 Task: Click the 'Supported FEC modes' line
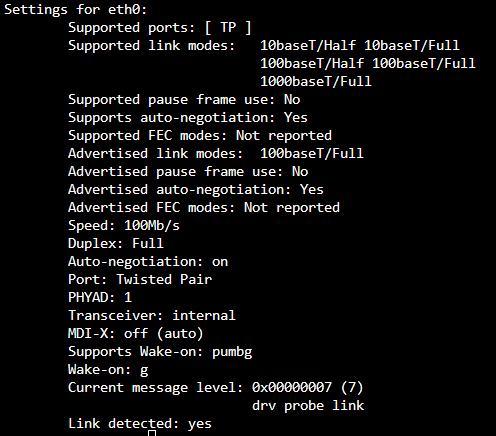[x=200, y=135]
